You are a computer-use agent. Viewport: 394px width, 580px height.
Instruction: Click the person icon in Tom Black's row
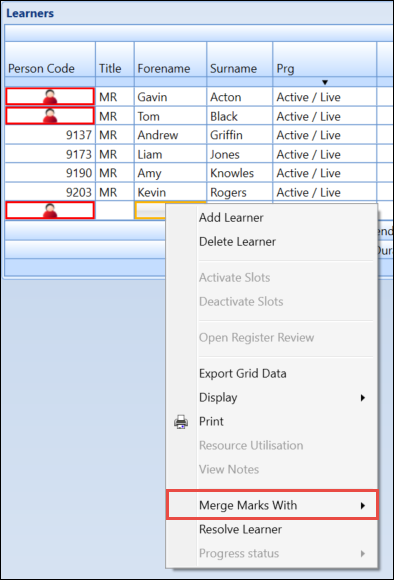point(50,116)
